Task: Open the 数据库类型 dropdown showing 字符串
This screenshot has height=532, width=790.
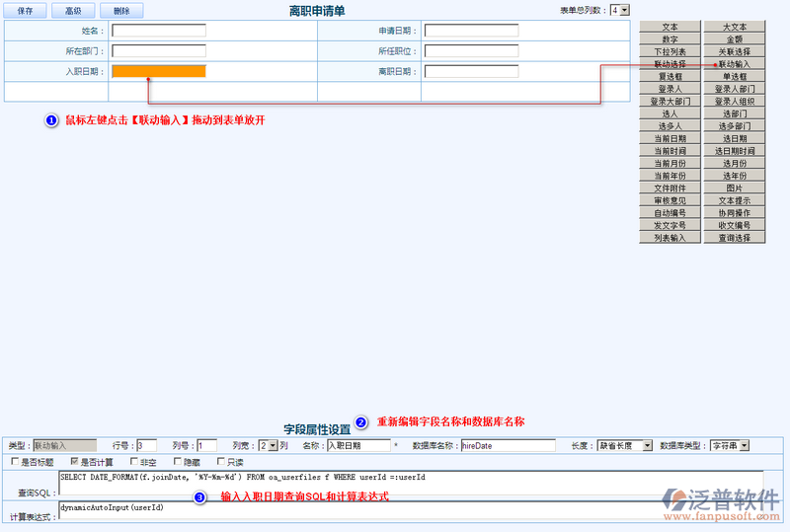Action: click(730, 446)
